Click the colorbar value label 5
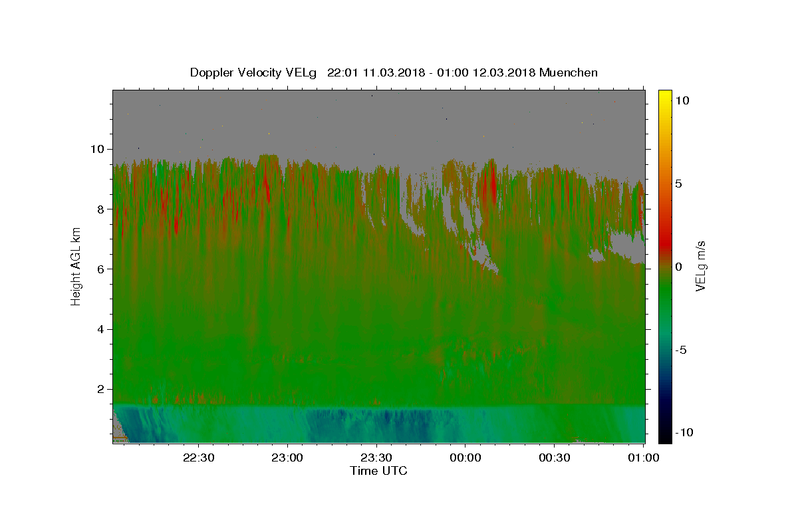This screenshot has height=532, width=798. click(679, 184)
